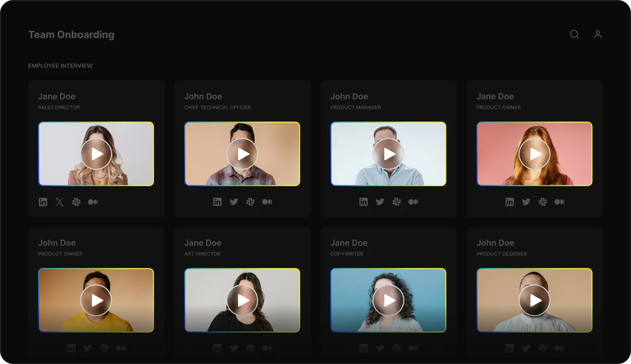Image resolution: width=631 pixels, height=364 pixels.
Task: Select the 'PRODUCT MANAGER' job title text
Action: [356, 108]
